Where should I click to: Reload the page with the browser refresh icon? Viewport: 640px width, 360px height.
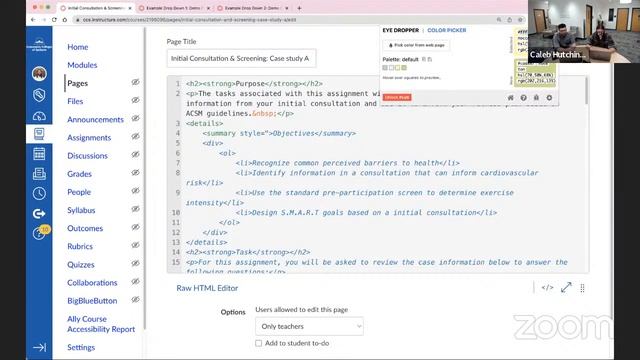coord(54,20)
